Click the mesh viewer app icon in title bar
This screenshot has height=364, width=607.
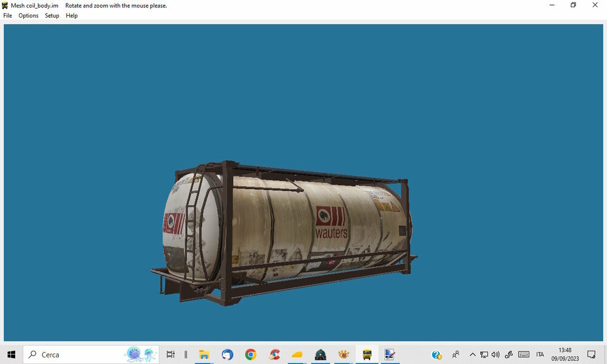tap(5, 5)
